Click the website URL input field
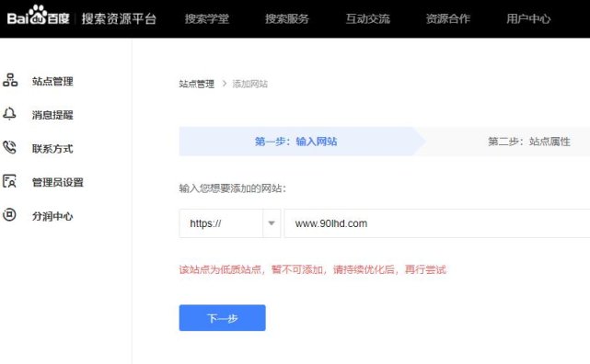Screen dimensions: 590x364 click(437, 223)
